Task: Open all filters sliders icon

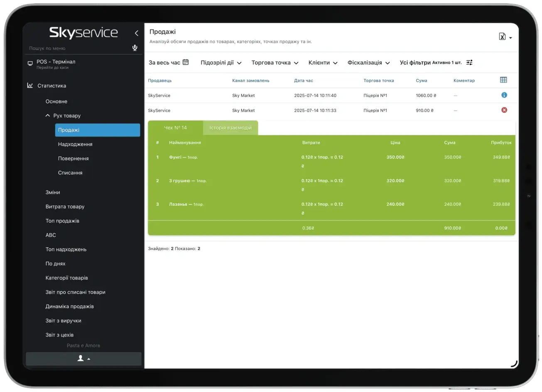Action: 469,63
